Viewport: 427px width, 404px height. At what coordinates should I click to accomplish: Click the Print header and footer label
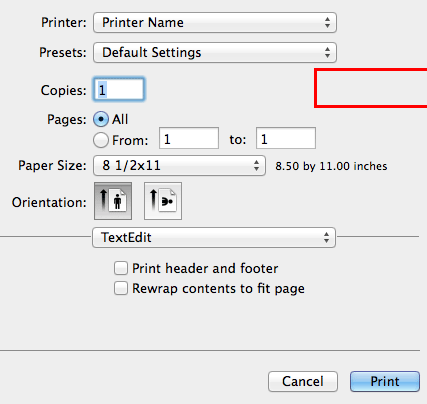pyautogui.click(x=205, y=268)
